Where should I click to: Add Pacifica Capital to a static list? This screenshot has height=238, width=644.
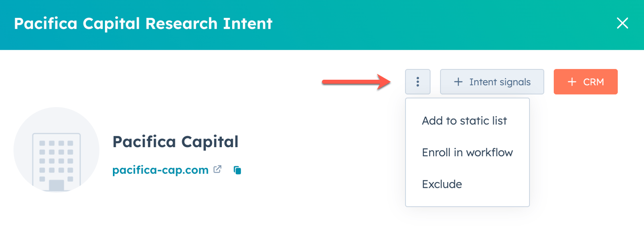[x=464, y=120]
